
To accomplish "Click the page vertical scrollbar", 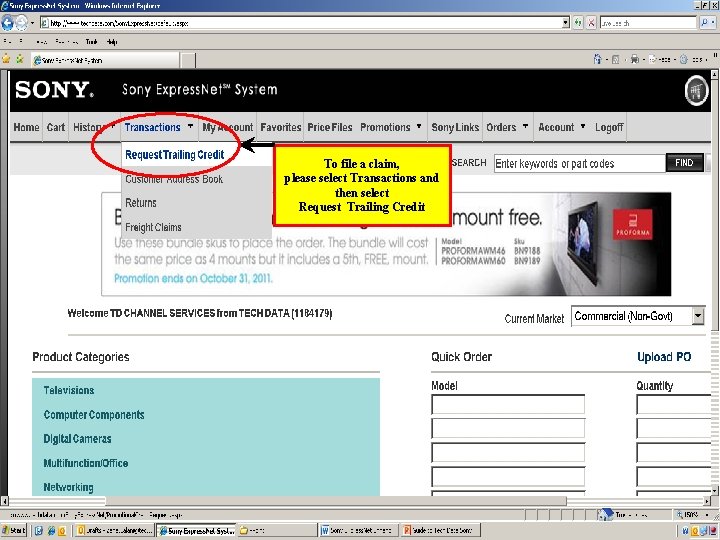I will (715, 281).
